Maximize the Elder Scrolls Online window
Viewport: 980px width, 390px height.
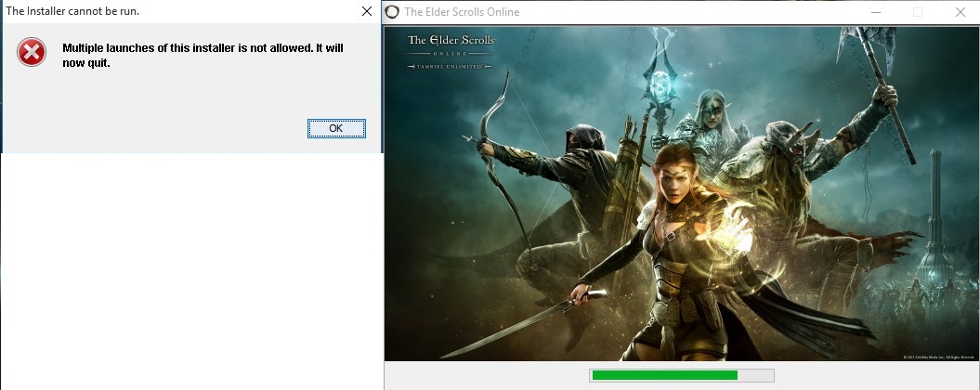(918, 12)
